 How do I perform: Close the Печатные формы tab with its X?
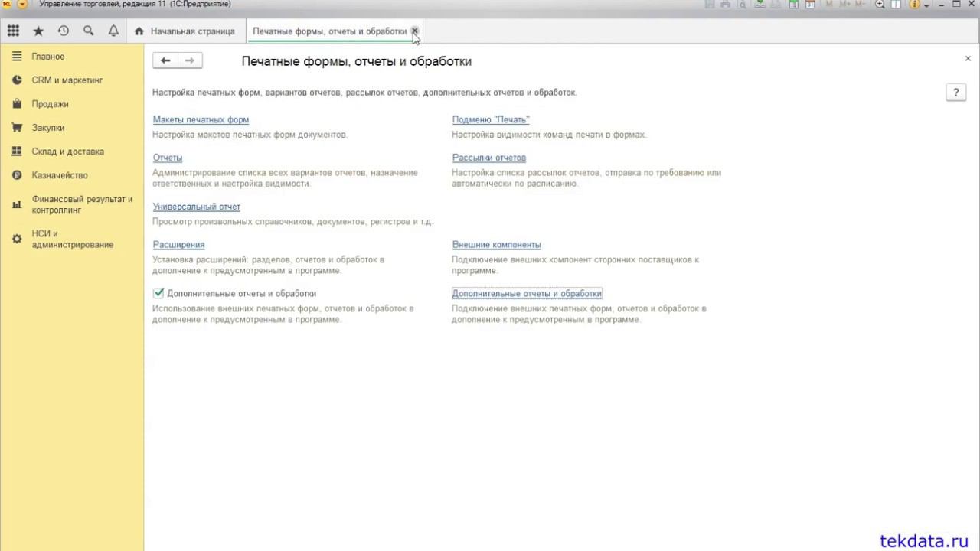coord(415,31)
